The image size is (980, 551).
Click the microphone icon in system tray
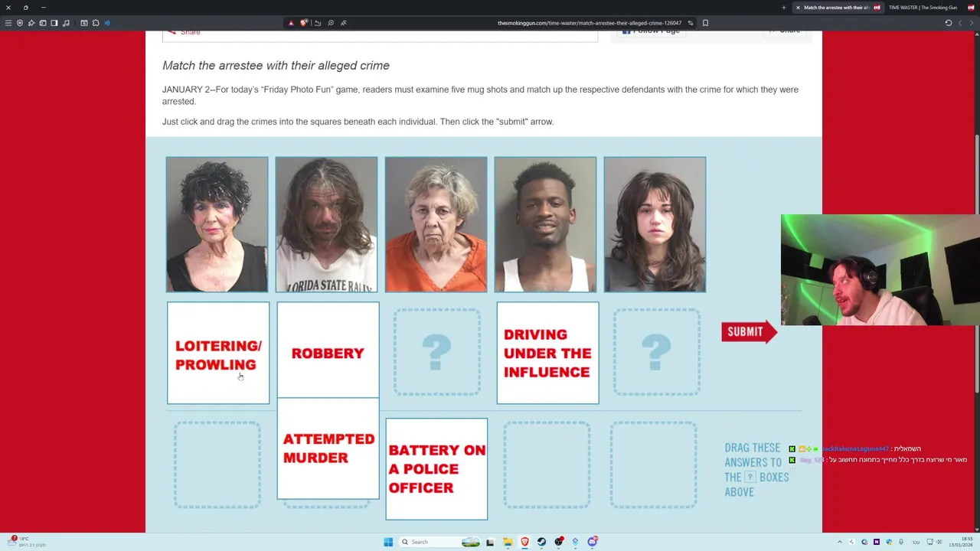pos(901,542)
